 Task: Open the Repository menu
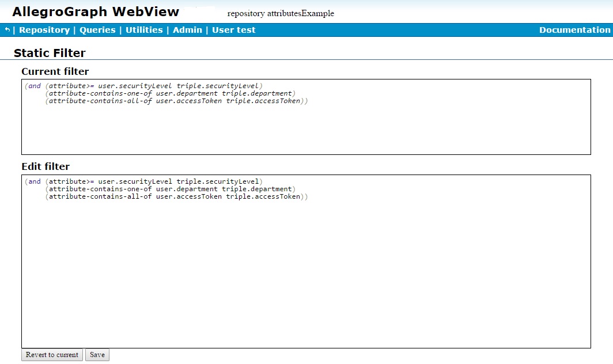coord(44,30)
